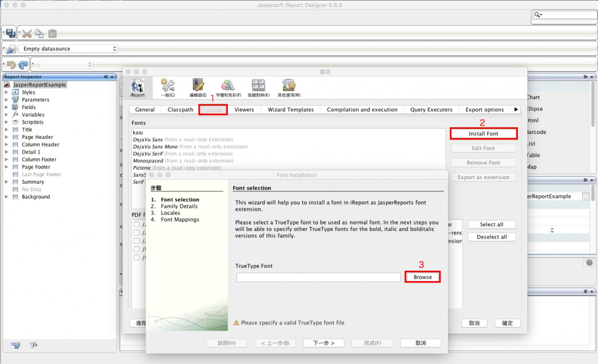Click the Cut scissors icon
The image size is (598, 364).
[27, 34]
